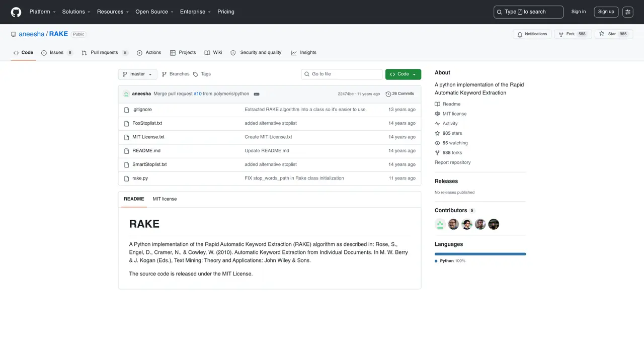
Task: Click the Sign in link
Action: pyautogui.click(x=579, y=12)
